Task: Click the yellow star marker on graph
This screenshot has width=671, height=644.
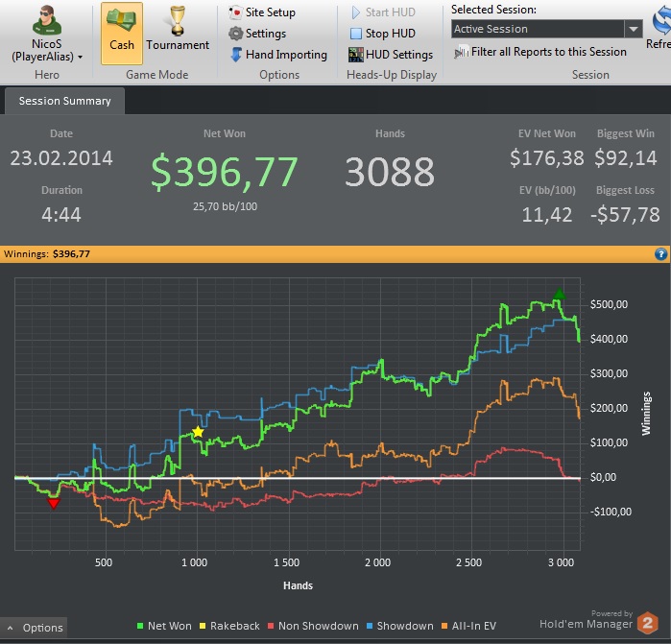Action: pos(198,432)
